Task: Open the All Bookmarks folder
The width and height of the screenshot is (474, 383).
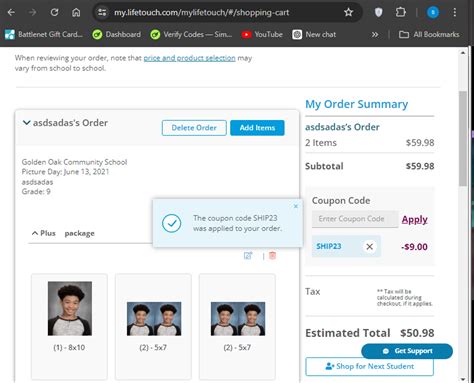Action: click(x=429, y=34)
